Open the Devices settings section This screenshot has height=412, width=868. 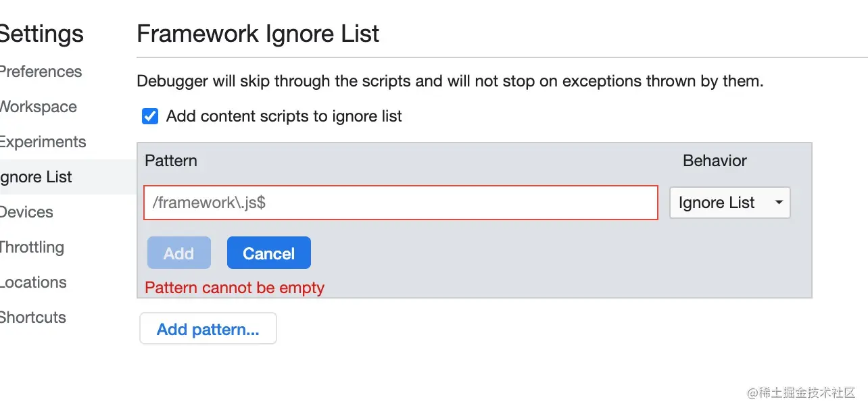tap(26, 212)
